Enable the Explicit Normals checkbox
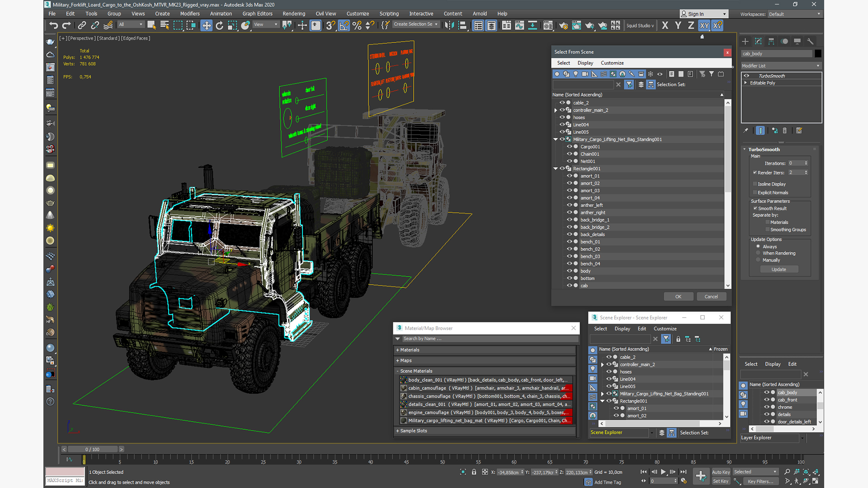 (755, 192)
